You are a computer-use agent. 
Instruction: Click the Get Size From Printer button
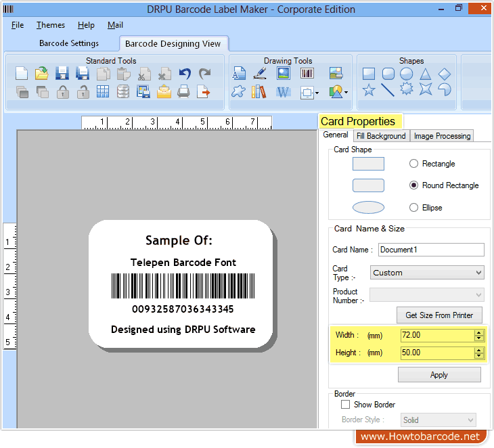pyautogui.click(x=439, y=315)
